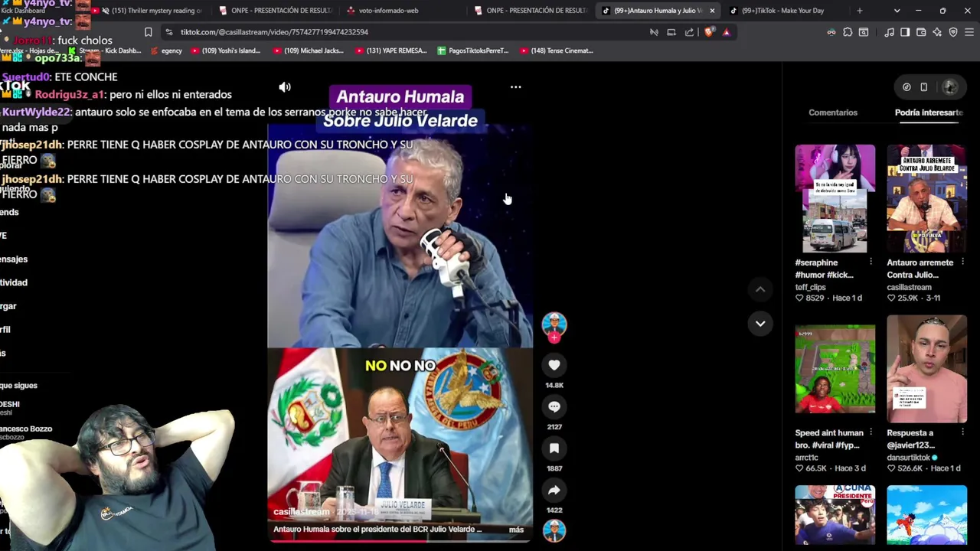The height and width of the screenshot is (551, 980).
Task: Open the Michael Jacks... bookmark
Action: [308, 51]
